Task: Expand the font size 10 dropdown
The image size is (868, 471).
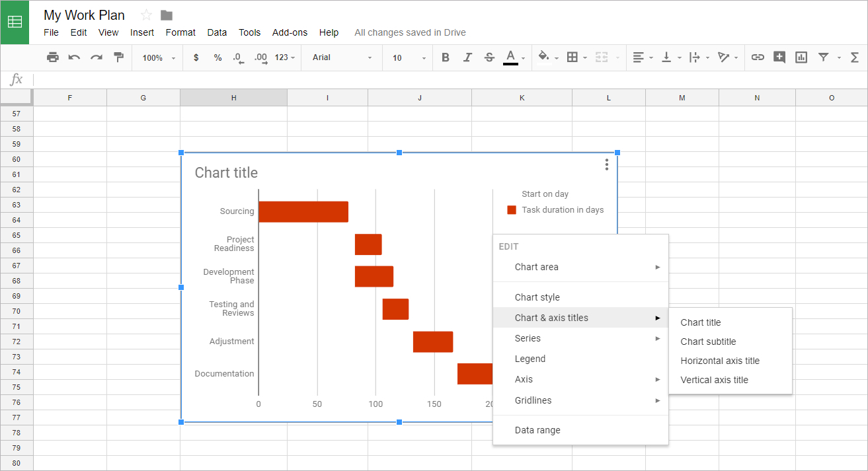Action: tap(409, 57)
